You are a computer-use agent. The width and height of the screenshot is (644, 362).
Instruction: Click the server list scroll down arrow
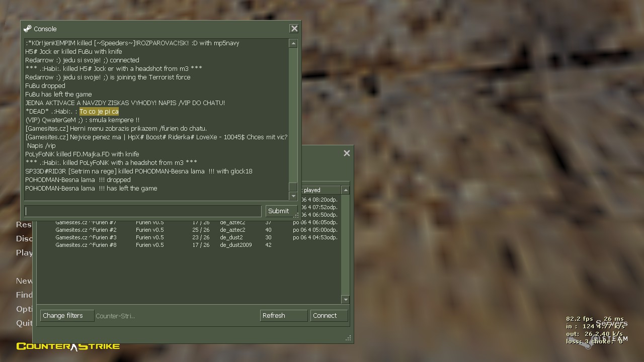tap(345, 300)
